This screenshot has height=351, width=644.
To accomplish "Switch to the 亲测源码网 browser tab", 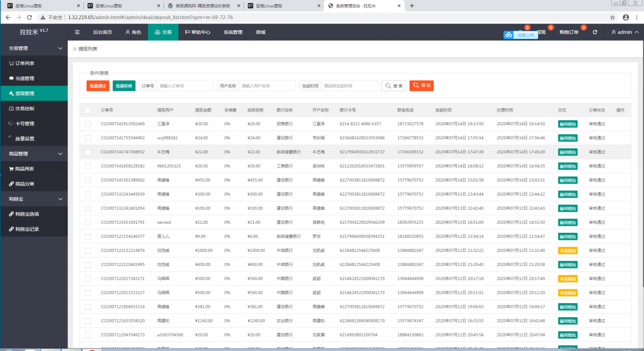I will 204,6.
